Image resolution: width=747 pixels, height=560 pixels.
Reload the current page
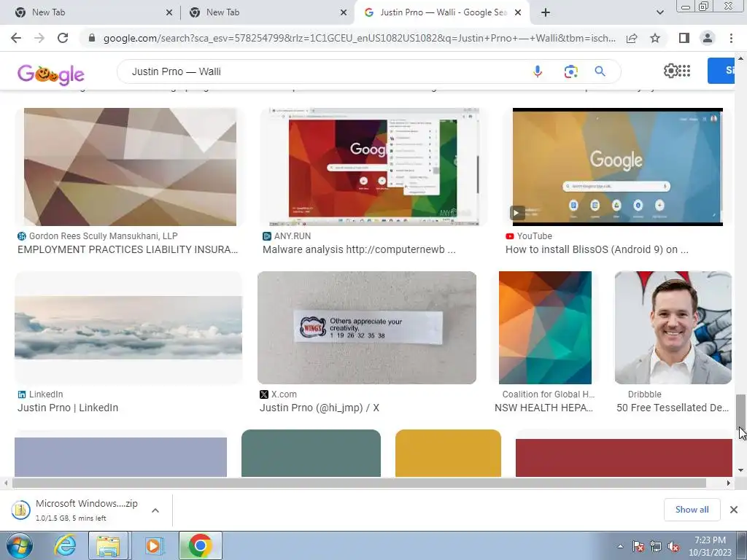click(63, 38)
